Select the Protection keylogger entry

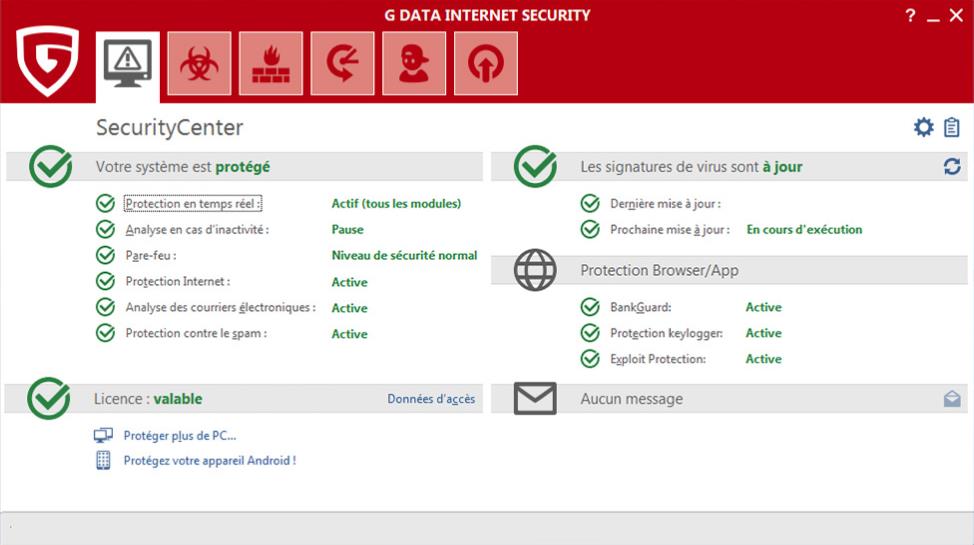click(x=666, y=333)
